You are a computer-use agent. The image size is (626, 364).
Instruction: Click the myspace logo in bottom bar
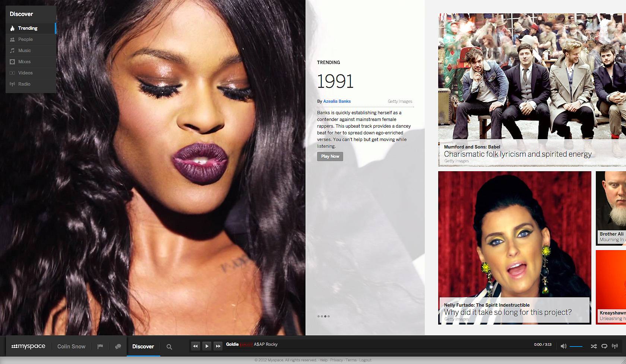click(x=28, y=346)
